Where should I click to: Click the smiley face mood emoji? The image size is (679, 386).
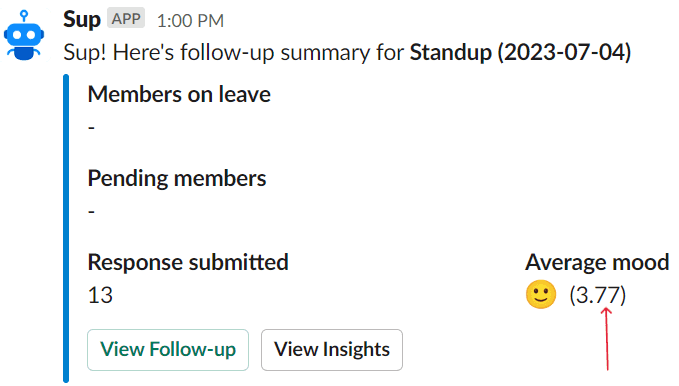click(x=541, y=294)
